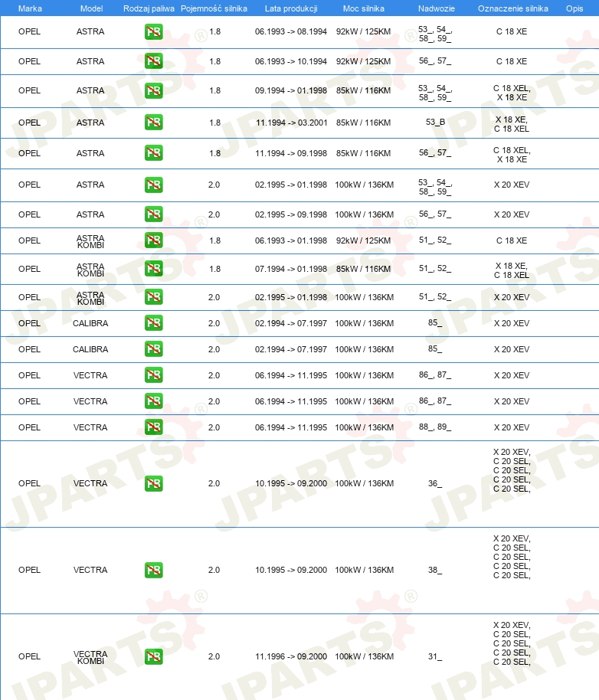Click fuel icon in Astra 11.1994->09.1998 row
This screenshot has height=700, width=599.
(x=153, y=153)
